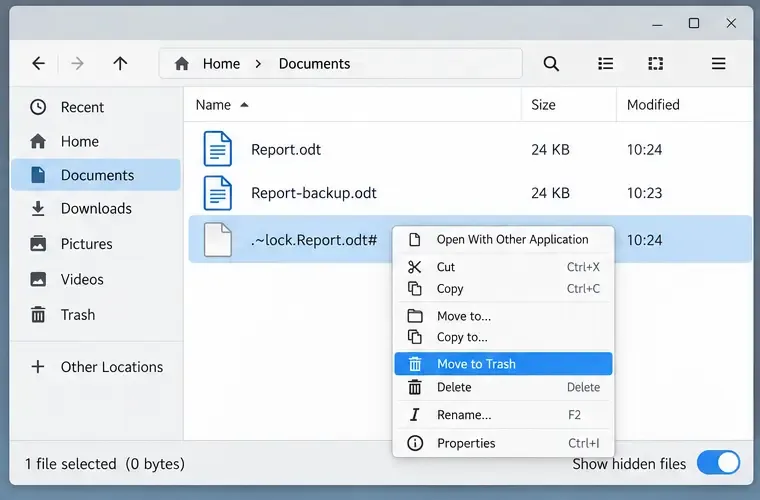Click the Report-backup.odt document icon
760x500 pixels.
tap(218, 193)
